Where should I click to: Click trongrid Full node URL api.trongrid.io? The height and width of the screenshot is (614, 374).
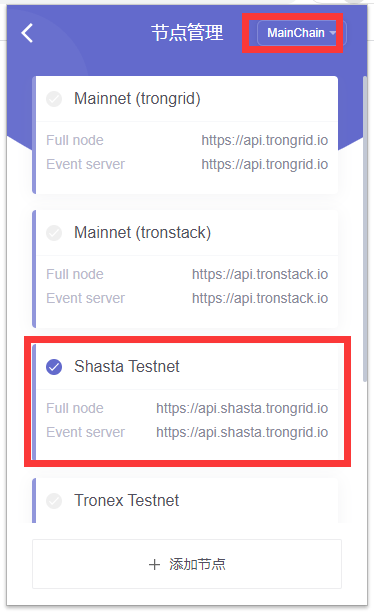coord(265,140)
